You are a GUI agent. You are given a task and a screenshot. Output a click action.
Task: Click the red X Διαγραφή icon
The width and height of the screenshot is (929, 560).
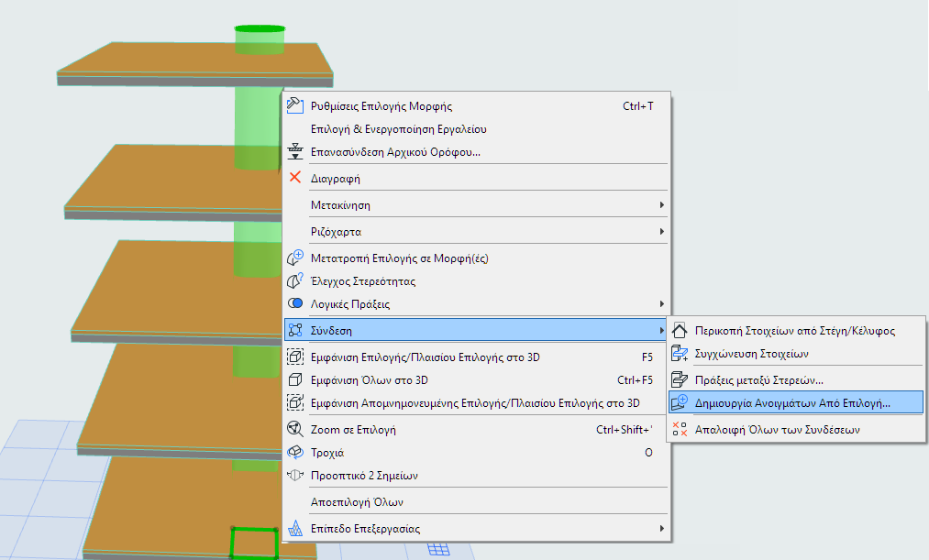(x=295, y=177)
